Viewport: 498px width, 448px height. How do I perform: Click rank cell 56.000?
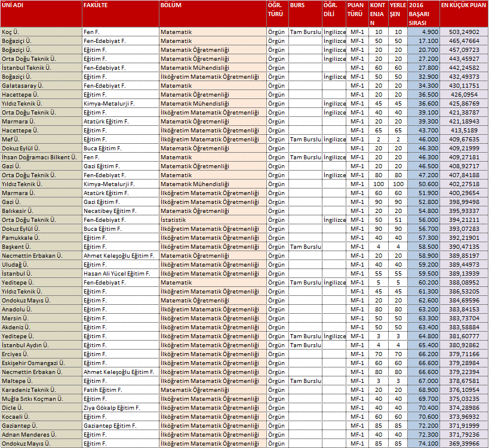424,220
